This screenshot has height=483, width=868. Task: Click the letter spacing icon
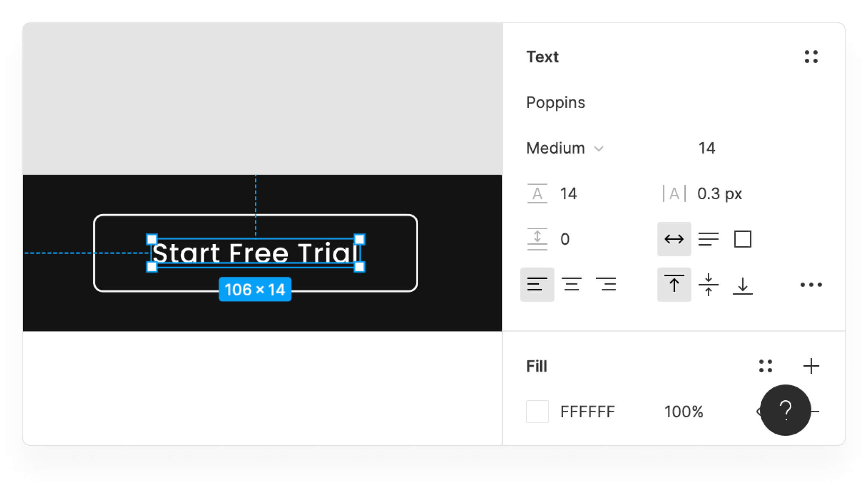point(674,194)
